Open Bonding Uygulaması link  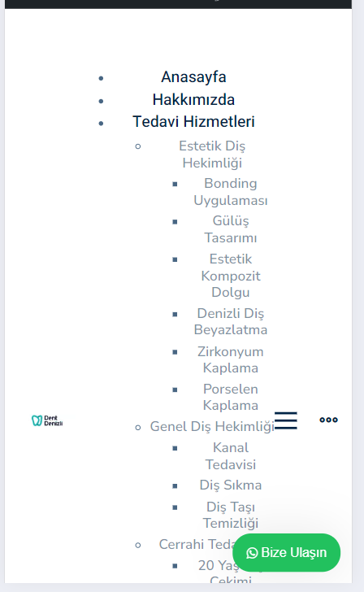click(x=231, y=192)
